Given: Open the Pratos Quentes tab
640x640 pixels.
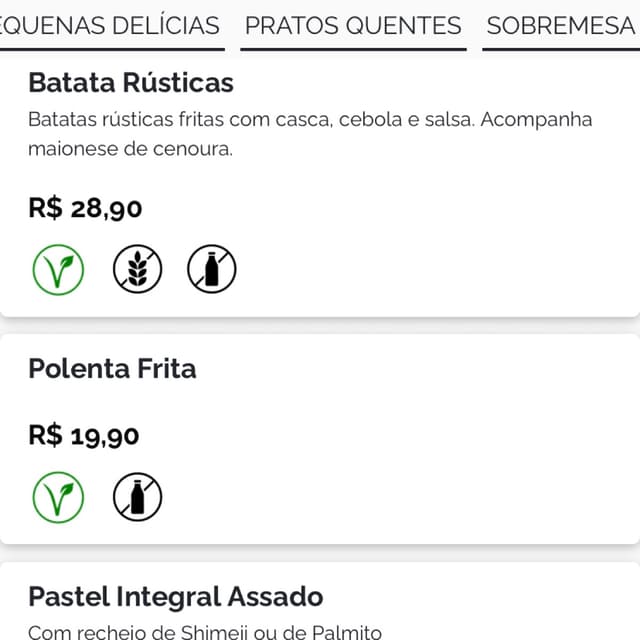Looking at the screenshot, I should point(353,26).
